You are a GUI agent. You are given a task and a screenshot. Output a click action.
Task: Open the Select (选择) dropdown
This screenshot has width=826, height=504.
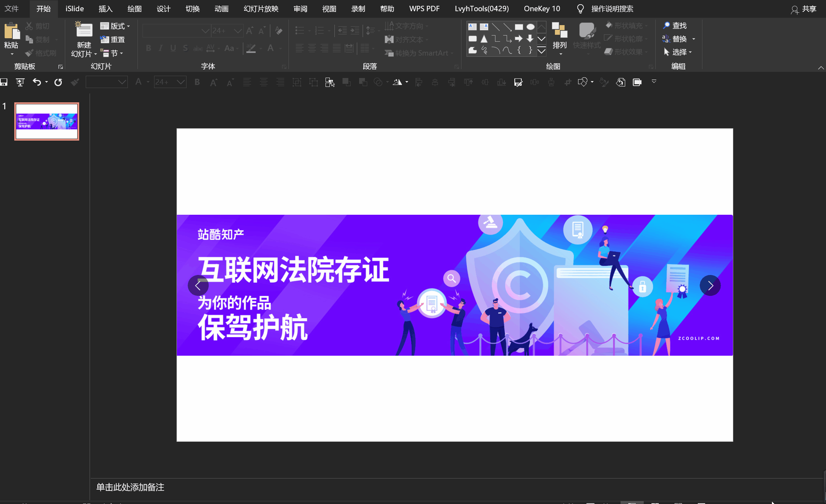click(678, 52)
